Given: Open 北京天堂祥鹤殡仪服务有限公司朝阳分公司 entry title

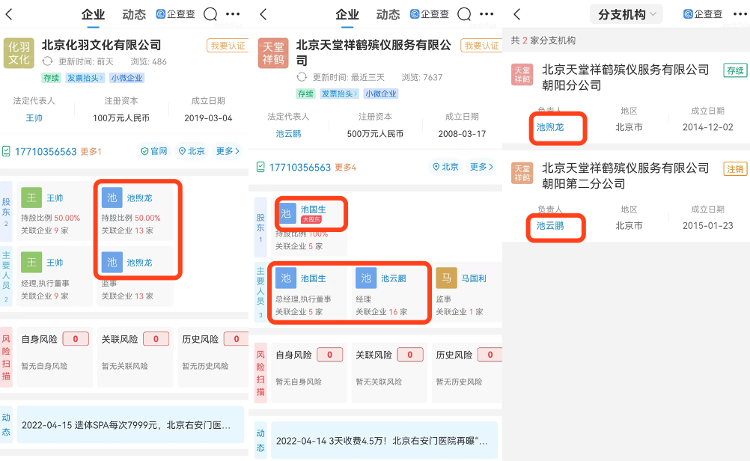Looking at the screenshot, I should 625,77.
